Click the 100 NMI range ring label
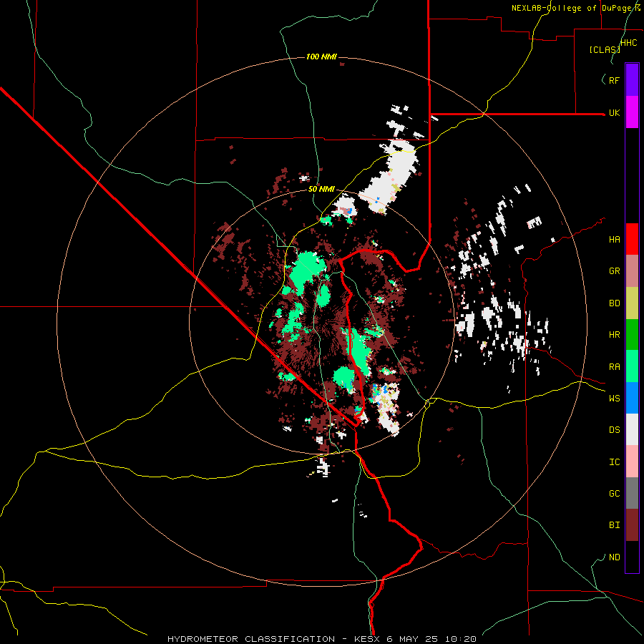Viewport: 644px width, 644px height. [x=321, y=57]
